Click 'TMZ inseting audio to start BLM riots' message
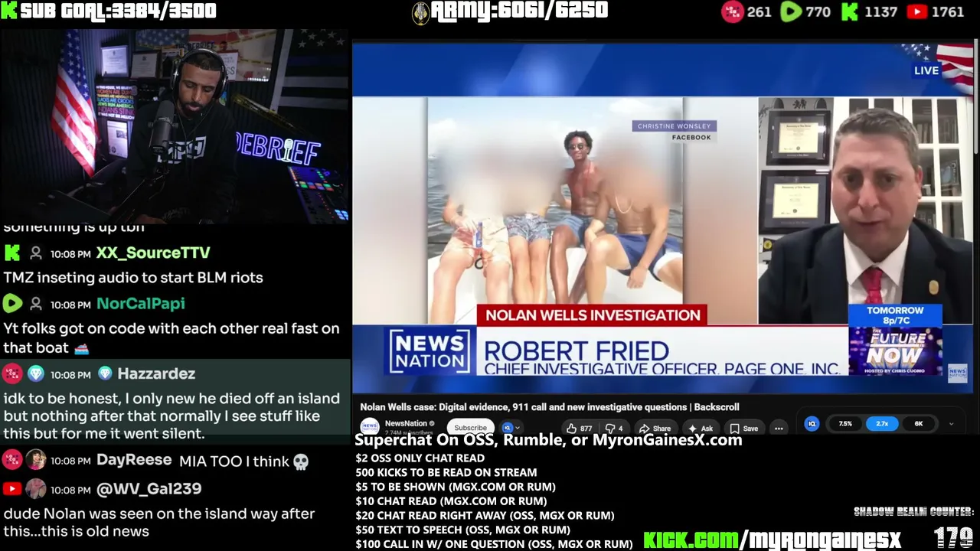 click(133, 277)
